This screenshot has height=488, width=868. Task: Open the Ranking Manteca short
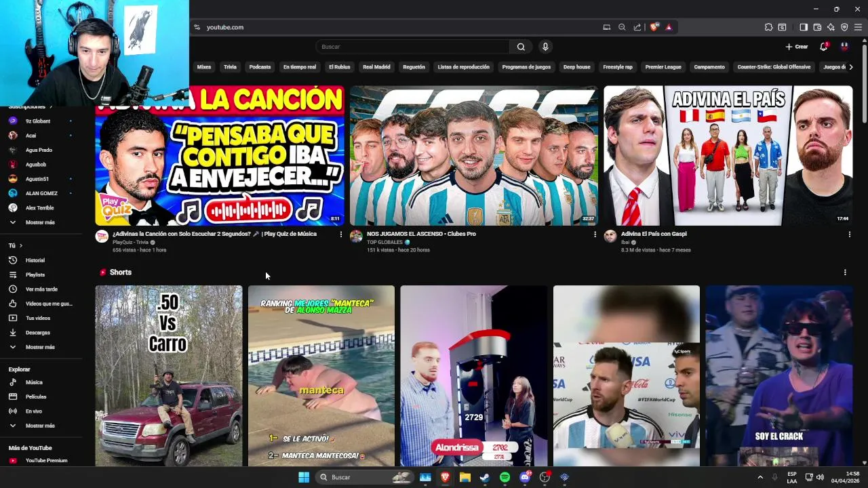(321, 375)
